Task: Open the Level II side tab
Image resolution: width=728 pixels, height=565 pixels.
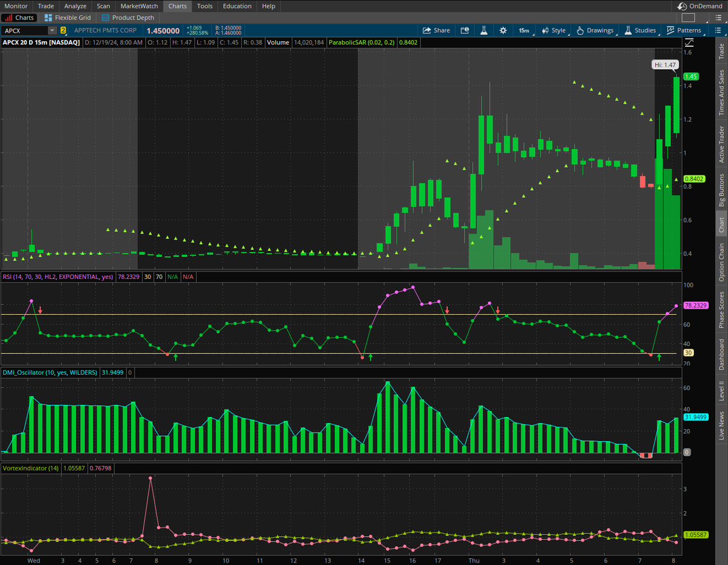Action: (721, 390)
